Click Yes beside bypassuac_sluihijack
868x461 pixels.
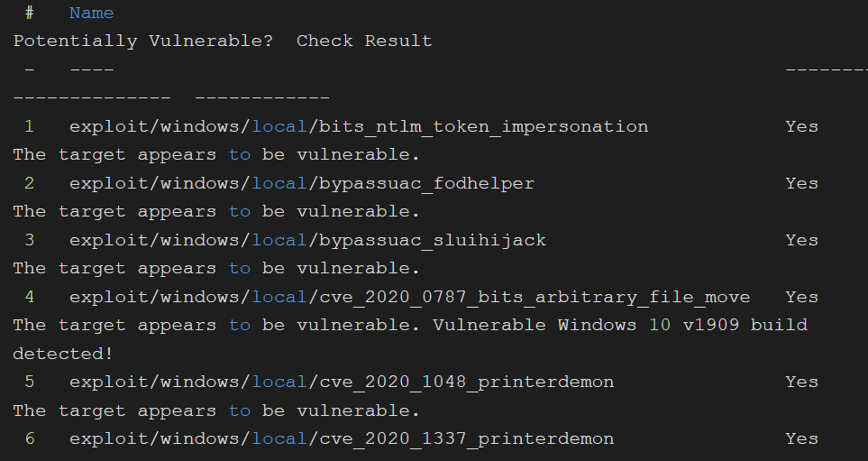tap(801, 240)
